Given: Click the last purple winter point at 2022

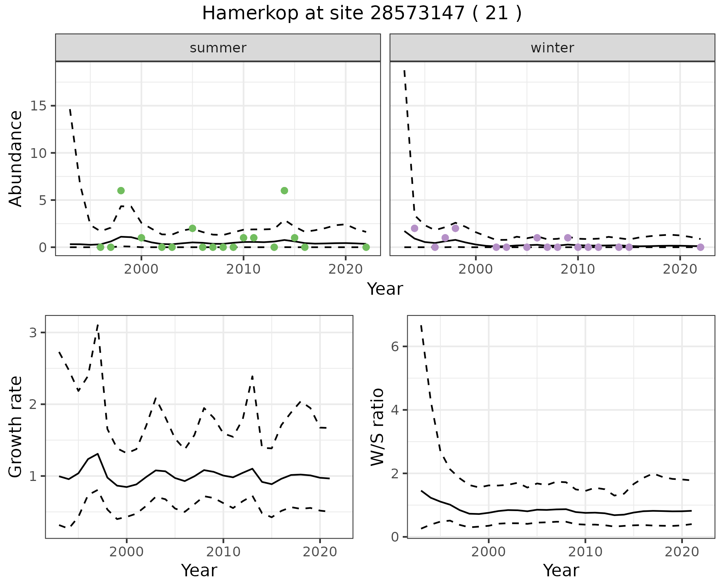Looking at the screenshot, I should [700, 247].
